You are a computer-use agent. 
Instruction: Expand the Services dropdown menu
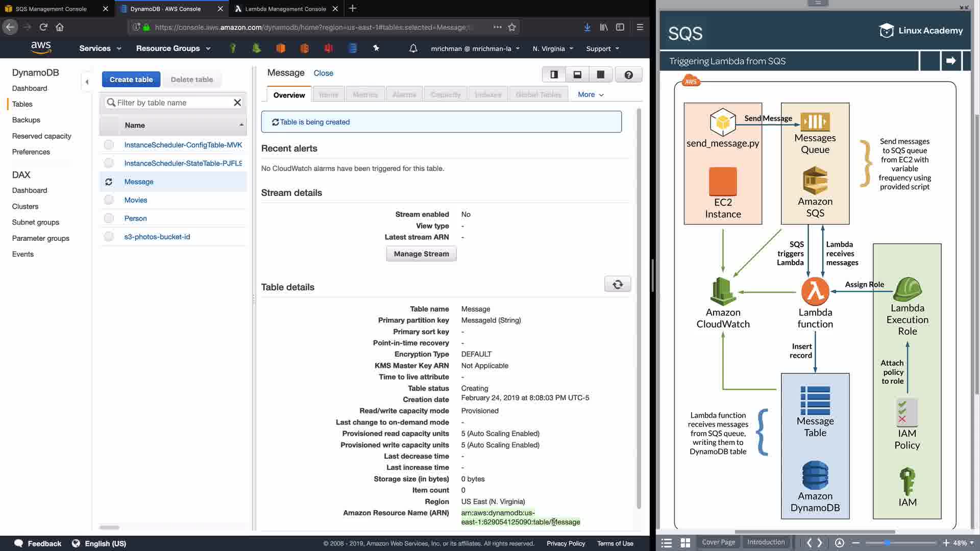[100, 48]
